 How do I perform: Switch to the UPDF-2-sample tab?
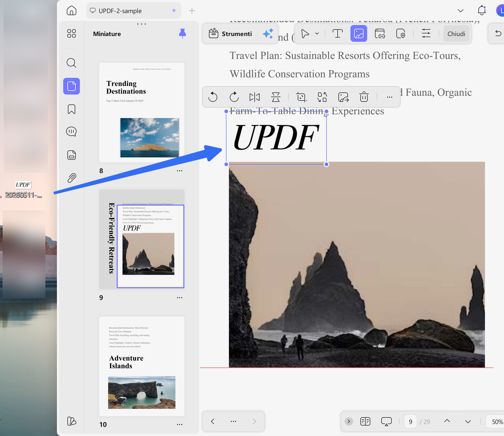click(134, 11)
